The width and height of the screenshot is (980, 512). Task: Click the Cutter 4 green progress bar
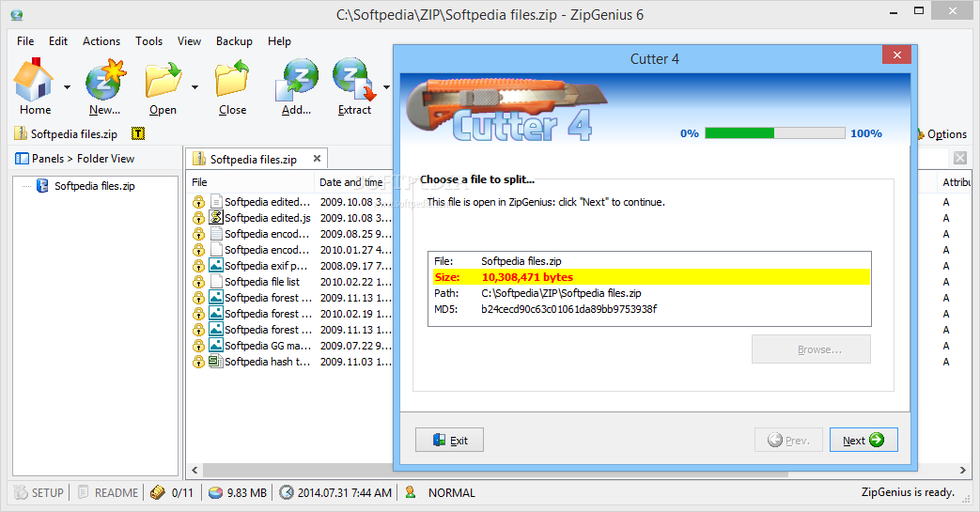click(x=775, y=133)
